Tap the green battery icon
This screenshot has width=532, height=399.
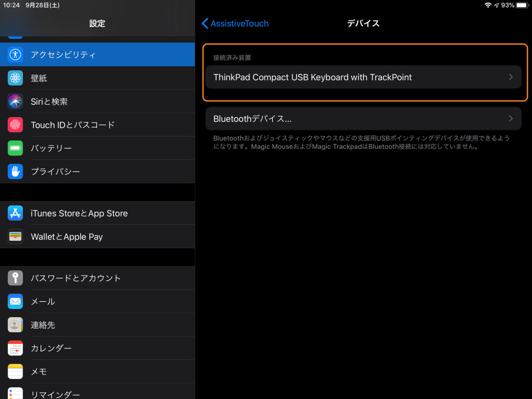[16, 148]
